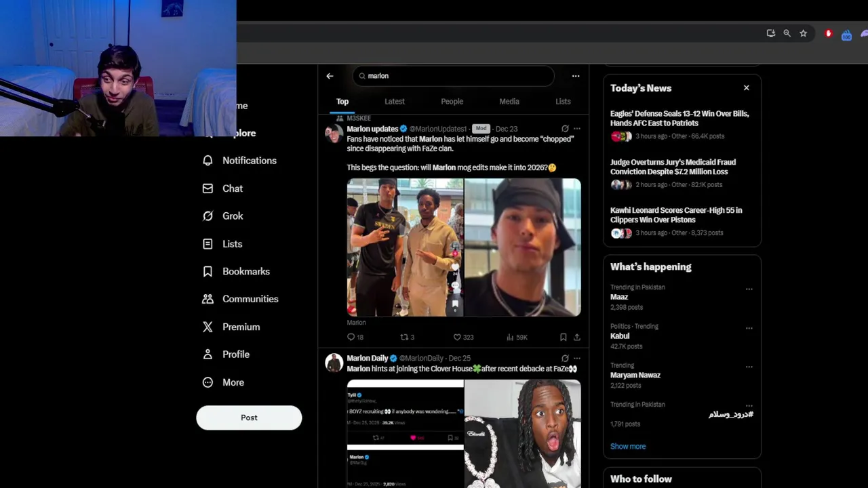Click the back arrow beside search box
The image size is (868, 488).
point(330,76)
